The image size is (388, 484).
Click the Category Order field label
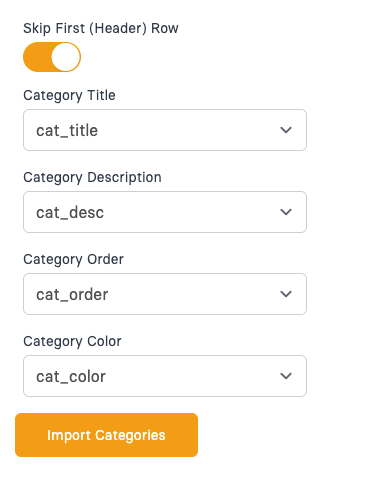pos(73,260)
